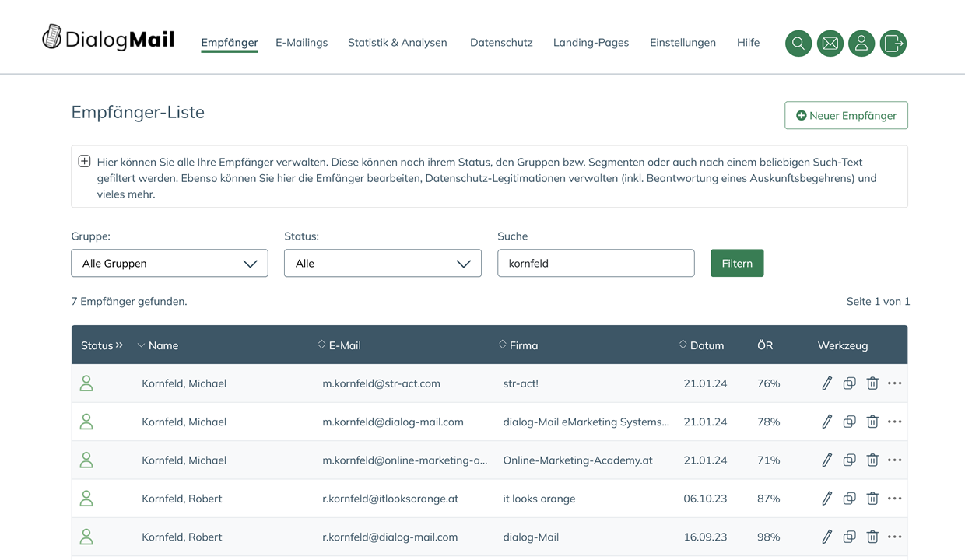Click the DialogMail logo
Viewport: 965px width, 560px height.
pyautogui.click(x=108, y=38)
